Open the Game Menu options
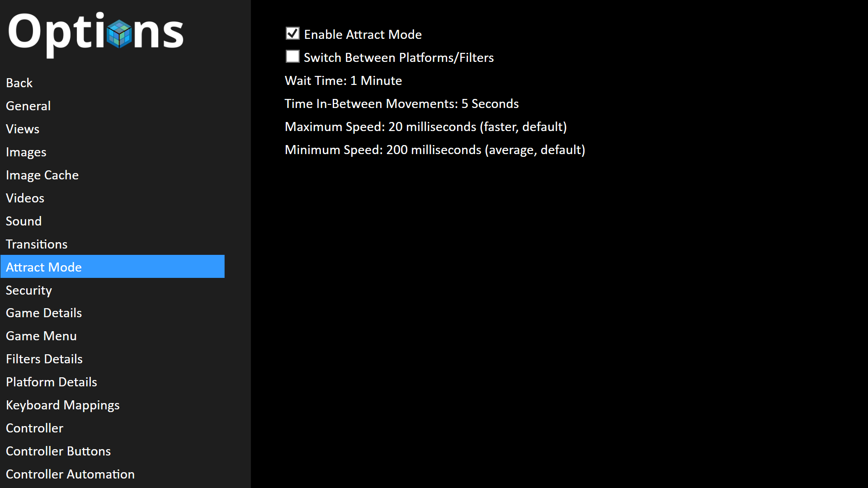The image size is (868, 488). tap(41, 336)
